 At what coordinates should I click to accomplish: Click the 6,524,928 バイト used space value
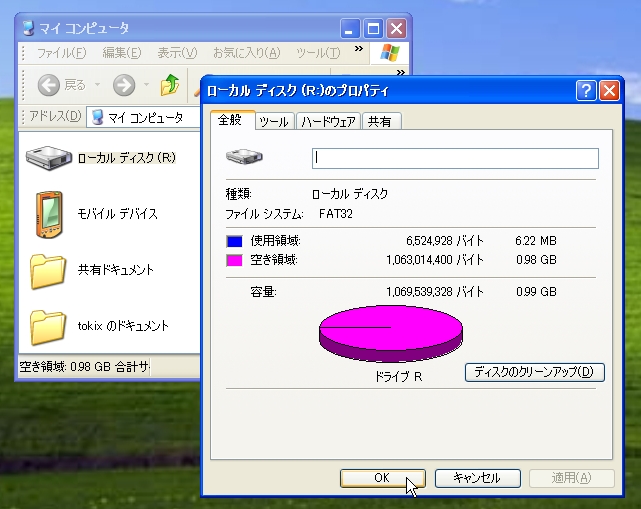click(x=445, y=241)
